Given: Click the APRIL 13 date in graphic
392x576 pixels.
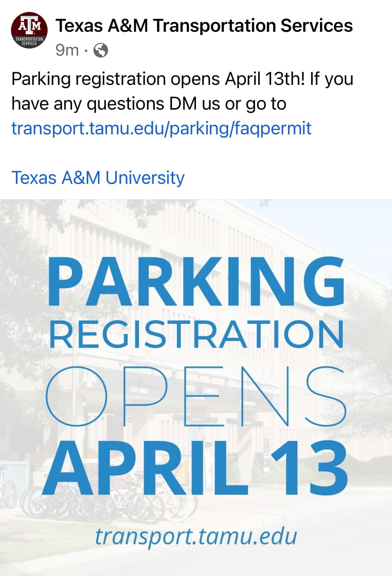Looking at the screenshot, I should (195, 468).
